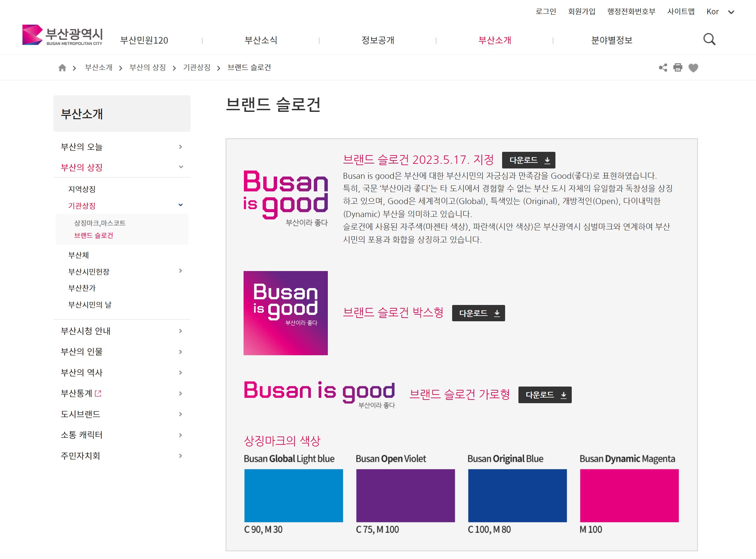Click the home breadcrumb icon
Screen dimensions: 756x559
(x=62, y=68)
